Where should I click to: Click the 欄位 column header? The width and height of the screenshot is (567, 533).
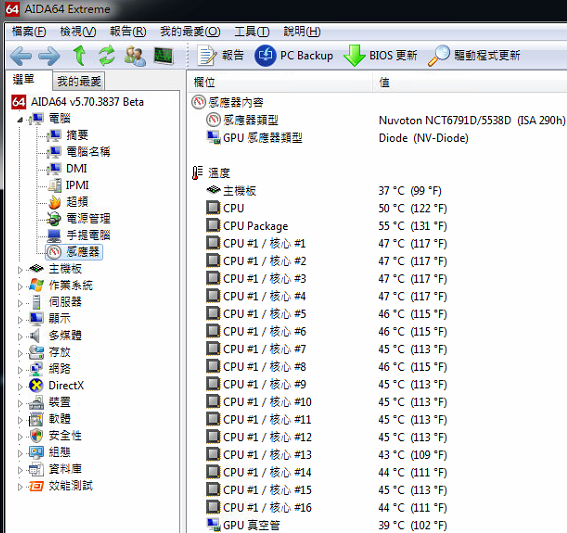coord(280,82)
